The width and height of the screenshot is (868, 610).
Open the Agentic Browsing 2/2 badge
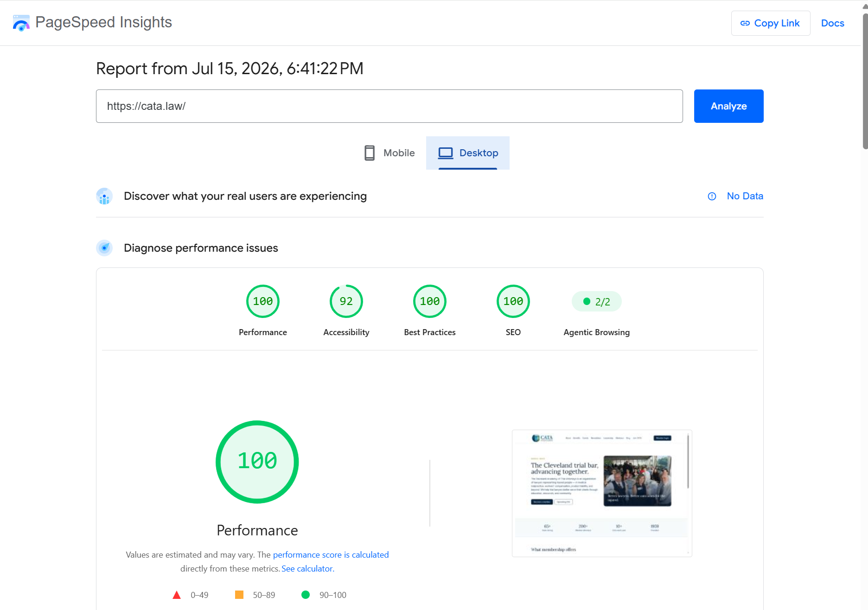(597, 302)
